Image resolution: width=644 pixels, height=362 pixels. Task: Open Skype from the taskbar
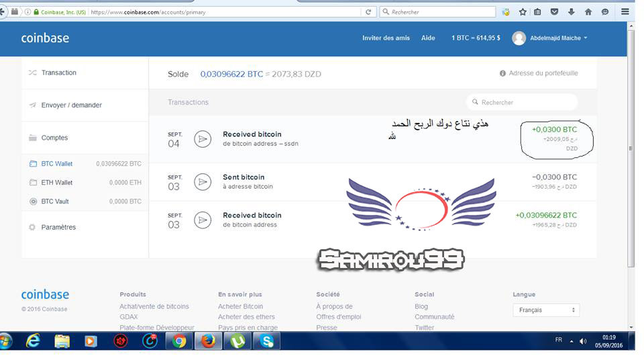(x=267, y=341)
